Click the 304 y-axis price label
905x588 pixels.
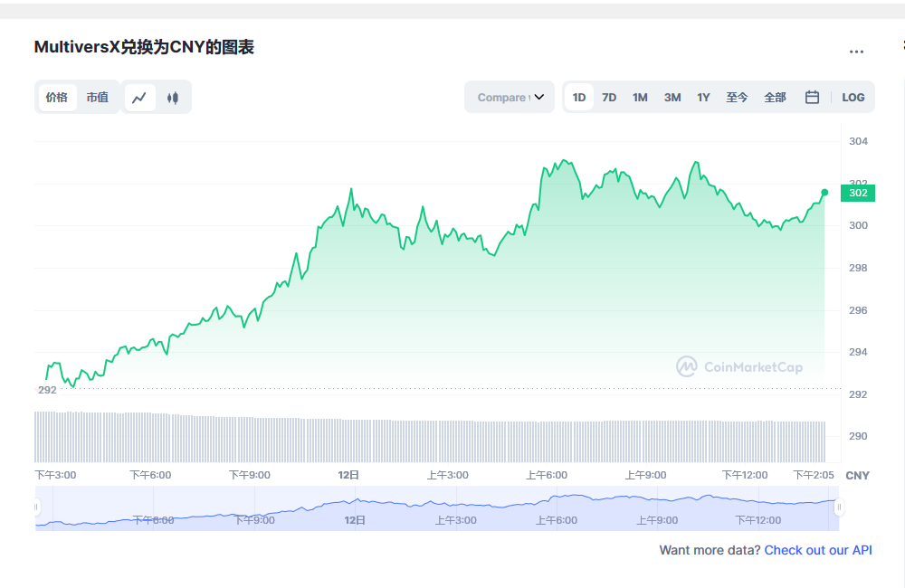coord(858,141)
